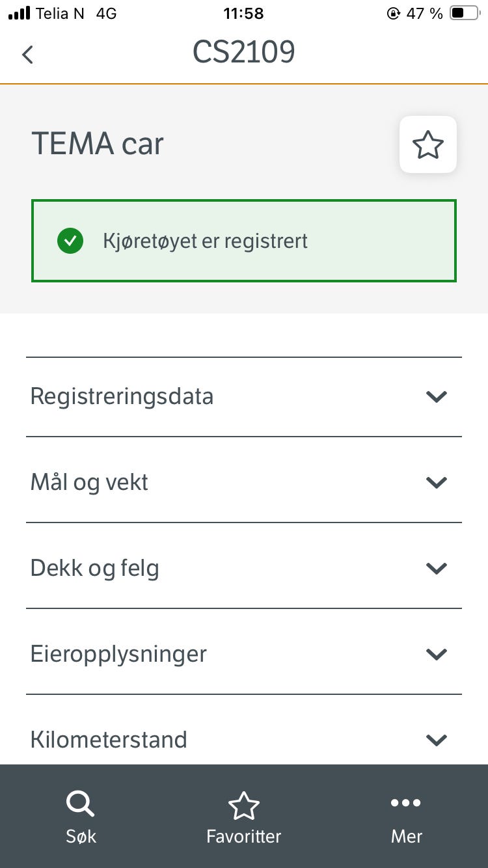Screen dimensions: 488x868
Task: Expand the Eieropplysninger chevron
Action: (x=436, y=654)
